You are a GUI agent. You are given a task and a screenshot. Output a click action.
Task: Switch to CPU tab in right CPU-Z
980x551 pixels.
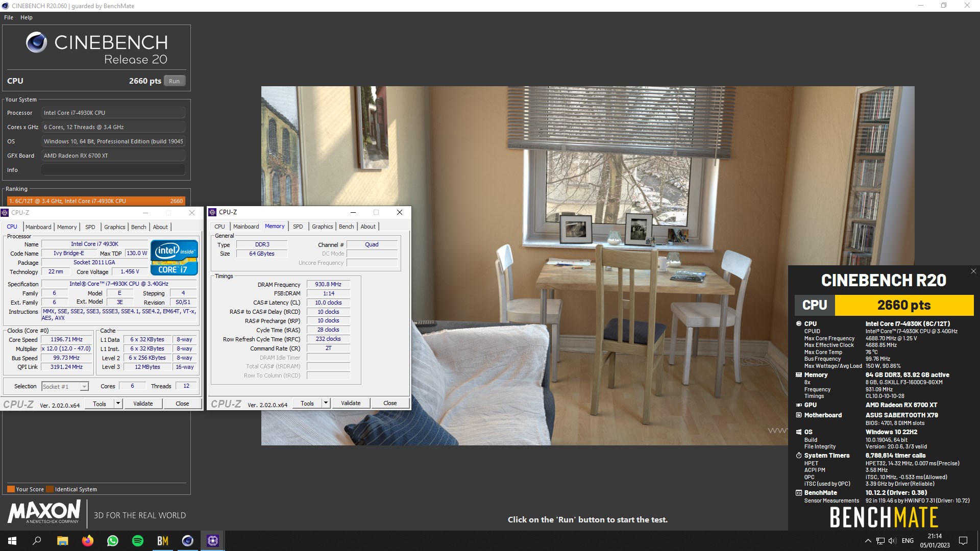(220, 227)
